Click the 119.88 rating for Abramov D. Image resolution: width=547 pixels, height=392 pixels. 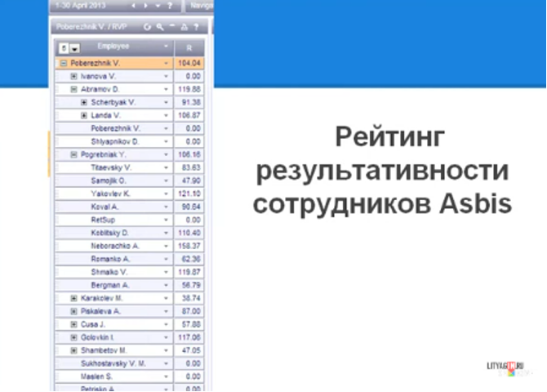click(x=189, y=89)
